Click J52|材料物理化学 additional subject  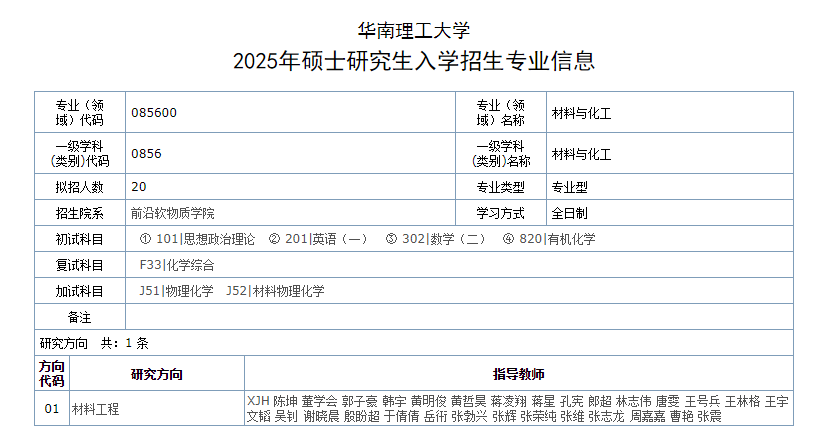(x=275, y=291)
